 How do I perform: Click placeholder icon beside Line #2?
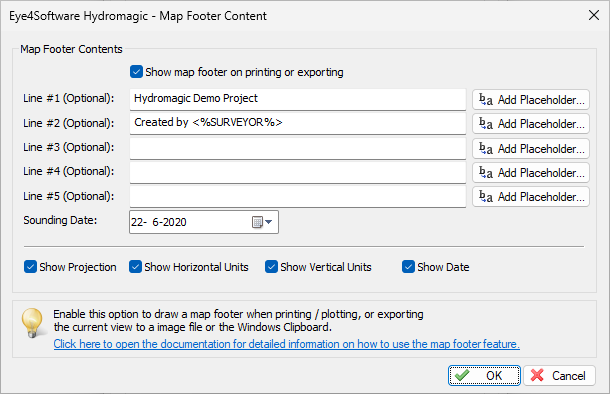tap(486, 124)
